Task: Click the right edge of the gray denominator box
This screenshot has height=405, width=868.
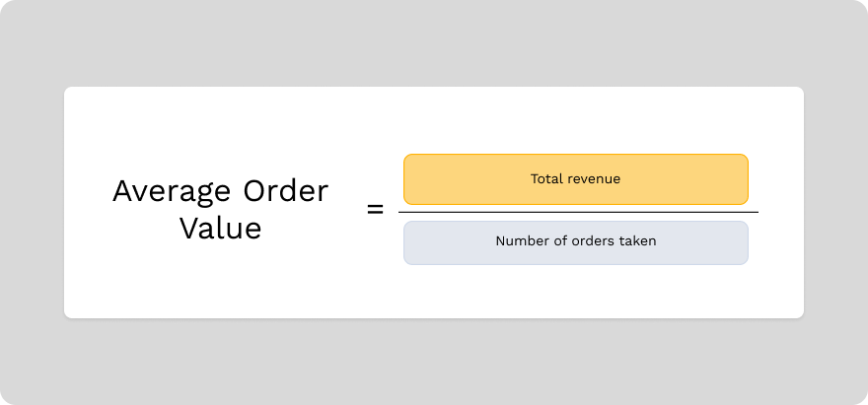Action: [x=748, y=242]
